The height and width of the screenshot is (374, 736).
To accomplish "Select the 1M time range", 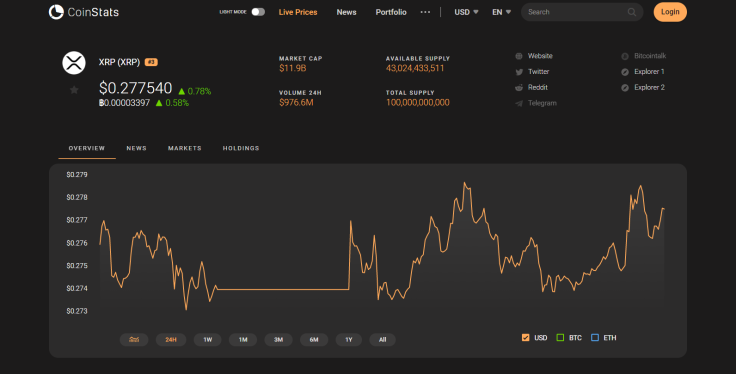I will coord(243,339).
